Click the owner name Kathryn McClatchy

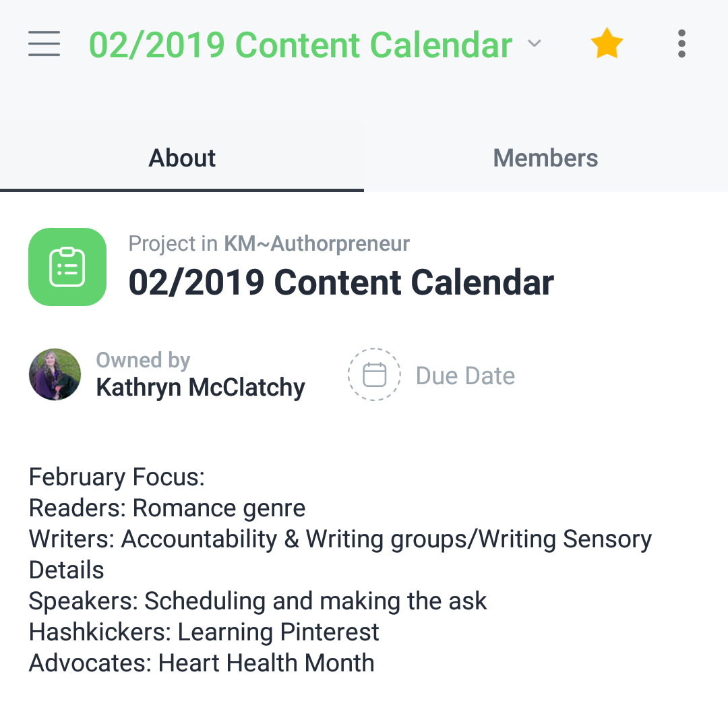[x=201, y=387]
